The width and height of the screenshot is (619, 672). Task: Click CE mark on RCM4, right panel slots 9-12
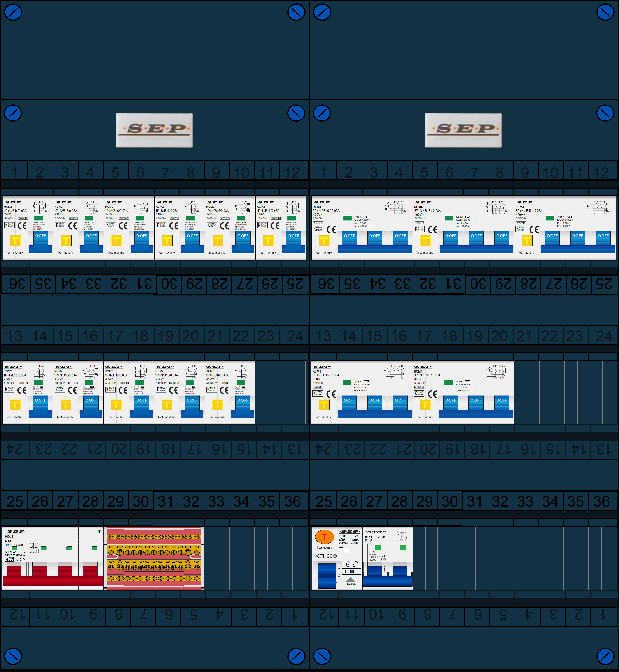click(534, 229)
